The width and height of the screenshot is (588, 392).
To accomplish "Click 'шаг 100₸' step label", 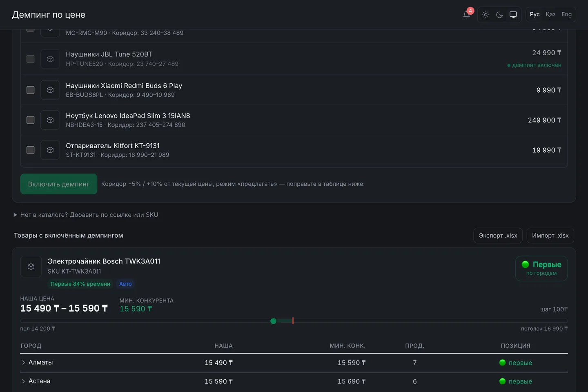I will point(554,310).
